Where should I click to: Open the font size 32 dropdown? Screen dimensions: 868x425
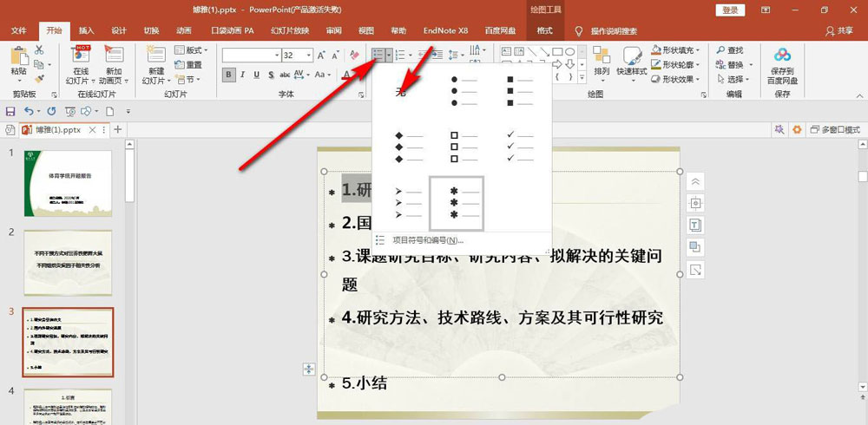tap(309, 56)
